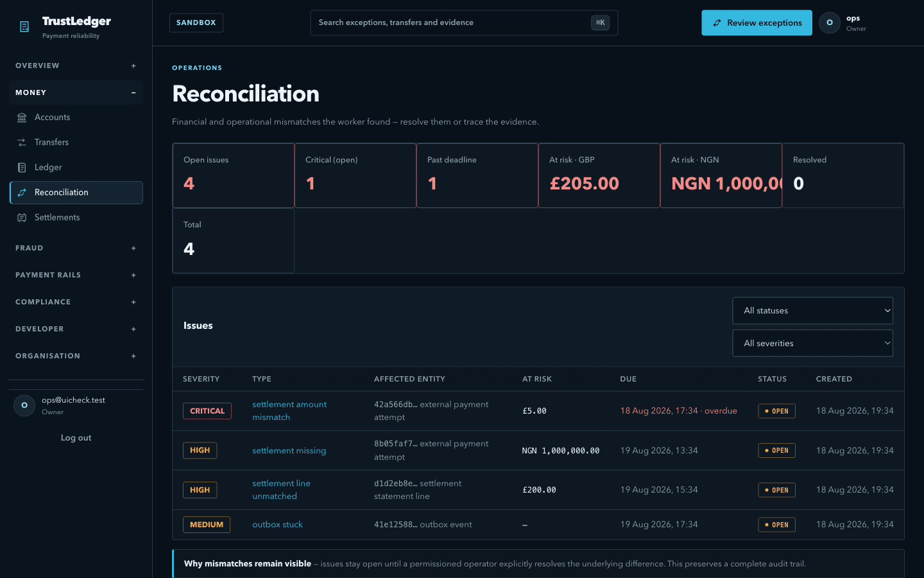Expand the Developer sidebar section

76,329
